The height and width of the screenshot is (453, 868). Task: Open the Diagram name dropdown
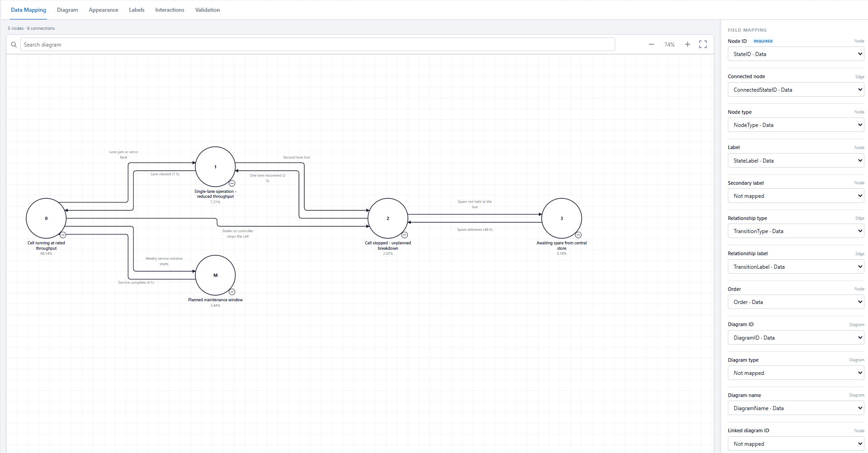point(796,408)
